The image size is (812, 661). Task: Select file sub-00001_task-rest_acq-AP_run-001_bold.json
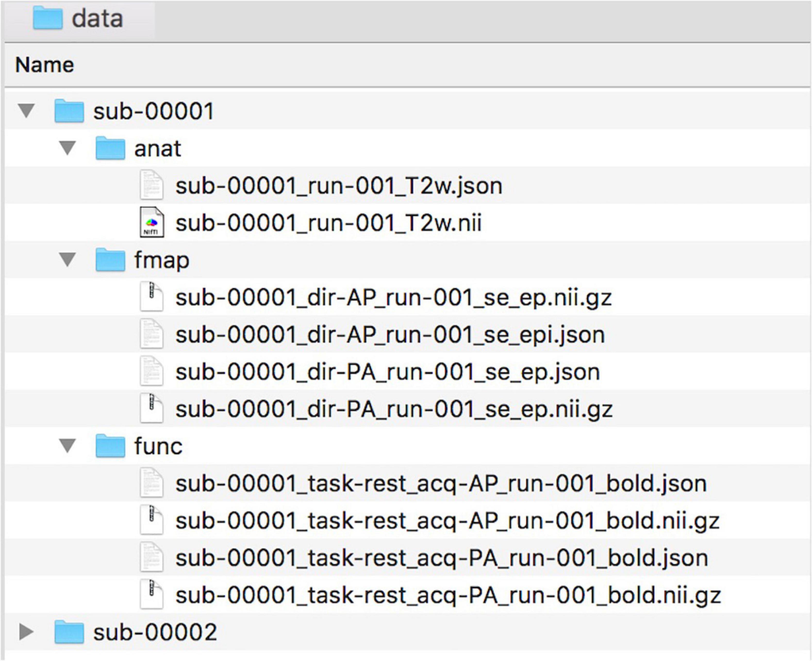click(441, 484)
